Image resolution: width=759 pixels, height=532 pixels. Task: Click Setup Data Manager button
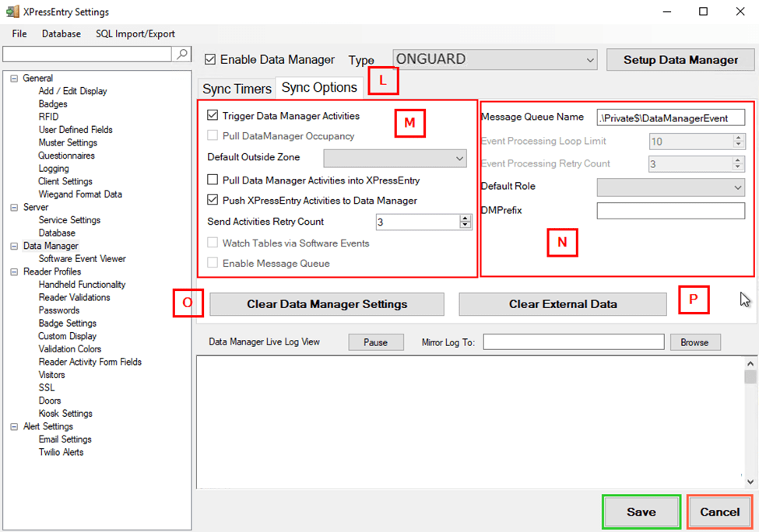coord(680,60)
